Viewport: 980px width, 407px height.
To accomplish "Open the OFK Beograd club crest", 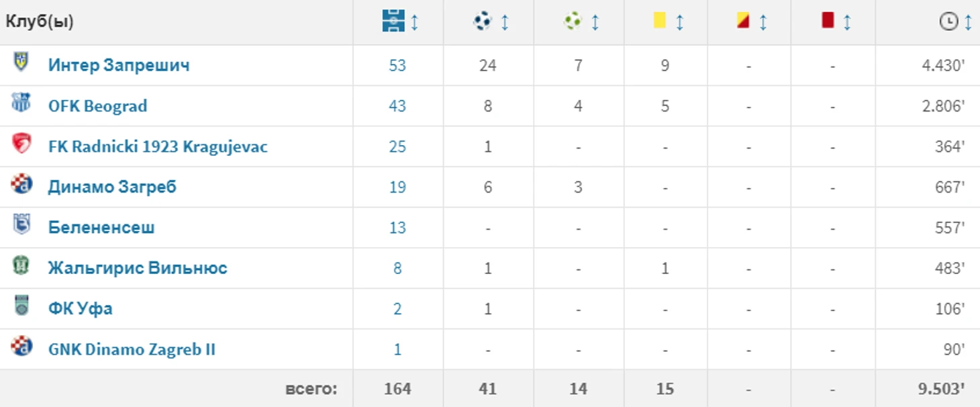I will click(x=21, y=103).
